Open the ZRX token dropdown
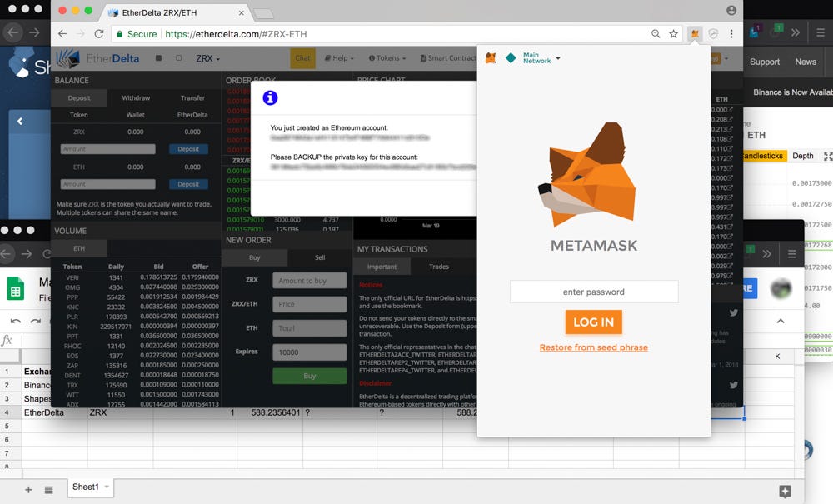 tap(207, 58)
